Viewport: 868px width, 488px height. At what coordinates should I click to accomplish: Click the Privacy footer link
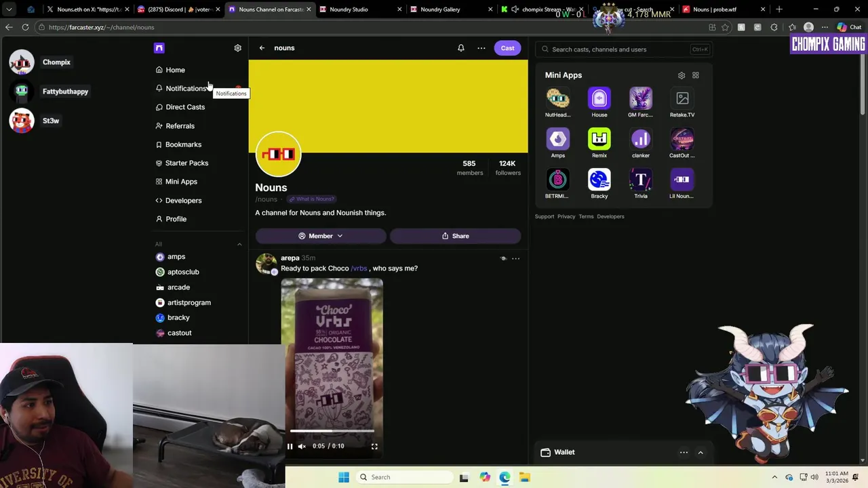(x=566, y=217)
